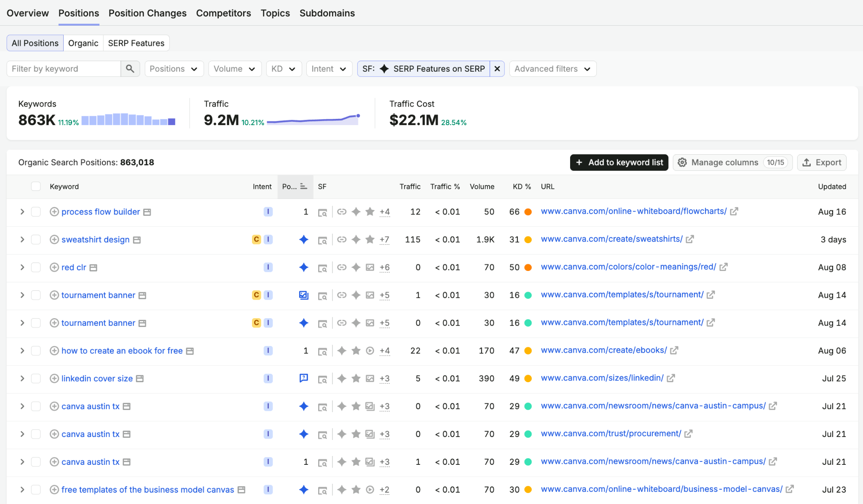Switch to the Overview tab
The image size is (863, 504).
click(x=28, y=13)
